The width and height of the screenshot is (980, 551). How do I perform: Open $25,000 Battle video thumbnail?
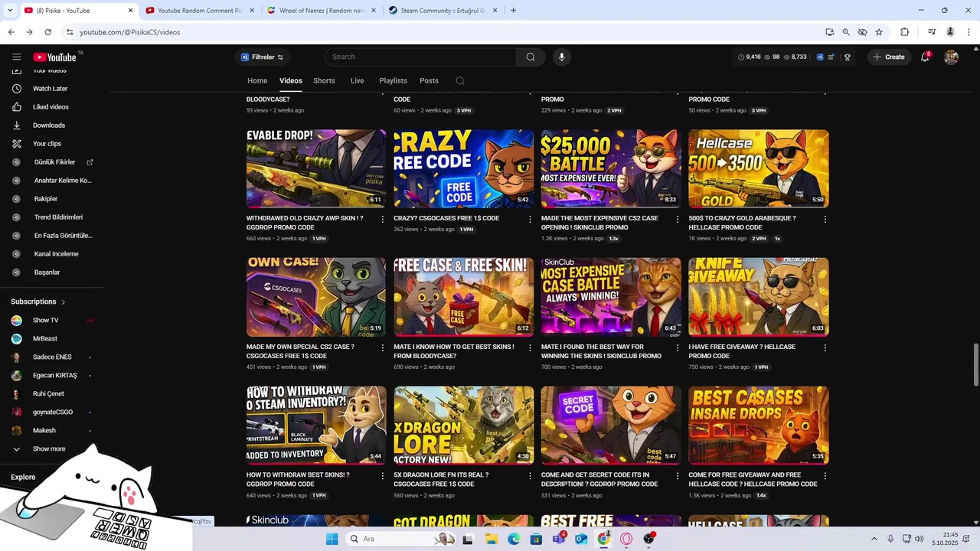click(x=611, y=168)
